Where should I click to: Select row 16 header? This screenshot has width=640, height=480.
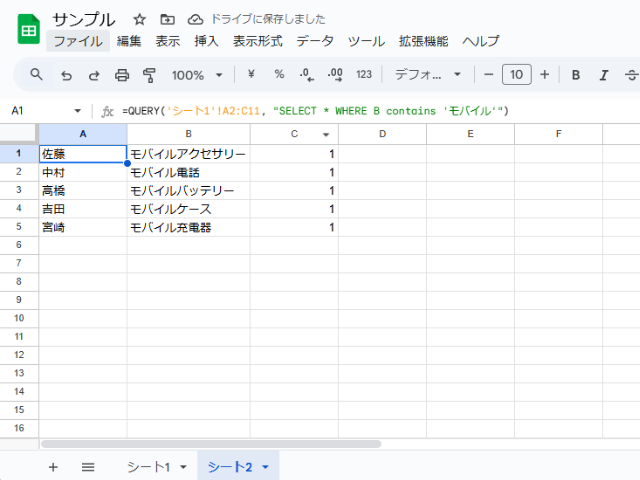tap(19, 428)
